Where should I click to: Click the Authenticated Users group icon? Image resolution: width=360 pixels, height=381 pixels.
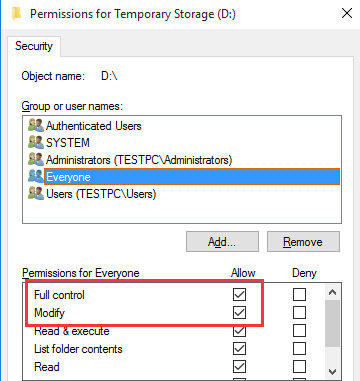pyautogui.click(x=36, y=126)
